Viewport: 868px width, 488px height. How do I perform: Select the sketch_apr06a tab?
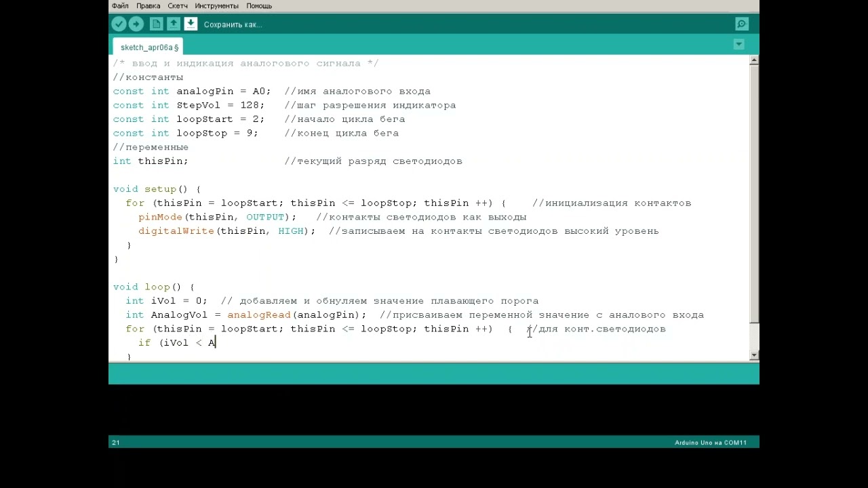tap(149, 47)
